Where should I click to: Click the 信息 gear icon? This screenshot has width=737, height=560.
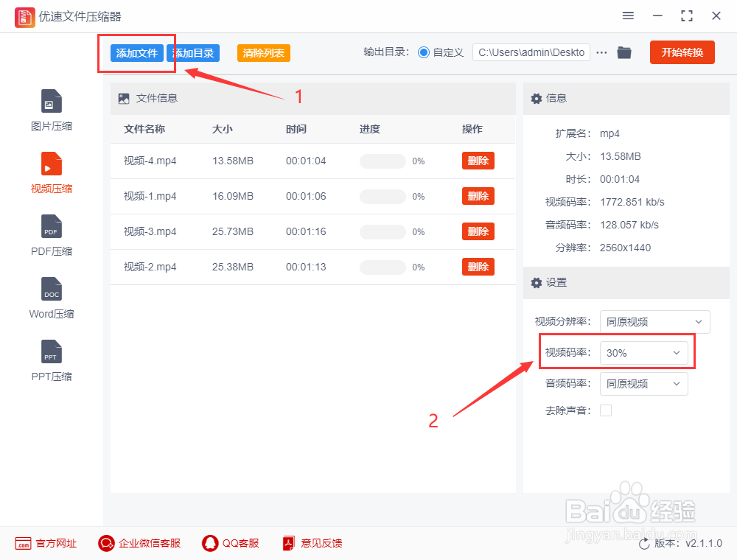coord(537,99)
